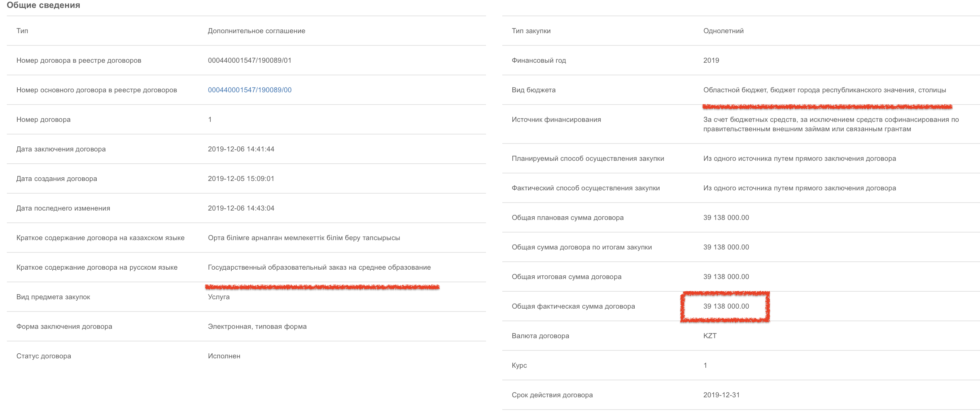980x411 pixels.
Task: Click contract conclusion date 2019-12-06 14:41:44
Action: point(241,149)
